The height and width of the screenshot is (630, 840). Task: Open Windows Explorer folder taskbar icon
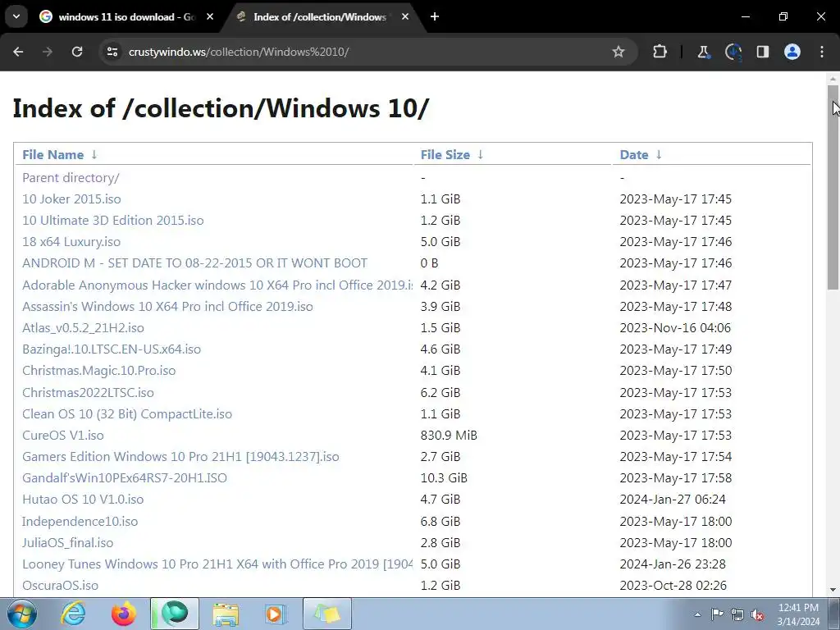pos(226,614)
